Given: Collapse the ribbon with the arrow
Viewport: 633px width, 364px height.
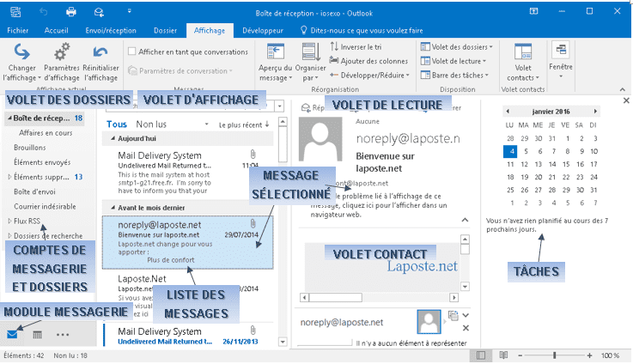Looking at the screenshot, I should tap(623, 89).
